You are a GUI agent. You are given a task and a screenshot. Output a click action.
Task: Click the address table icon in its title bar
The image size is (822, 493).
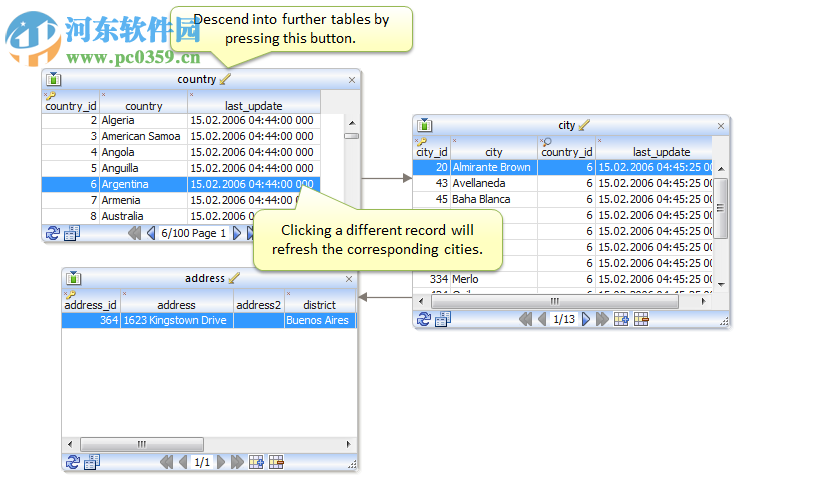click(x=73, y=278)
